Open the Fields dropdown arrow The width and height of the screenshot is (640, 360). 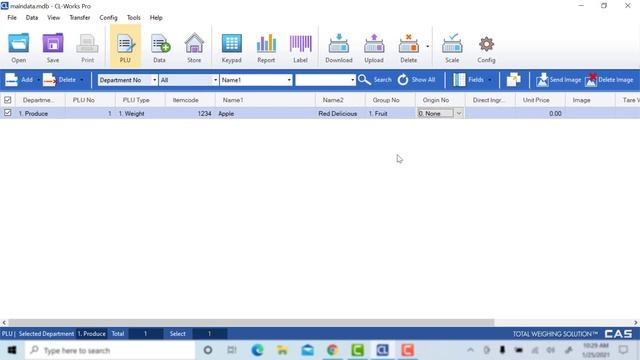click(489, 80)
